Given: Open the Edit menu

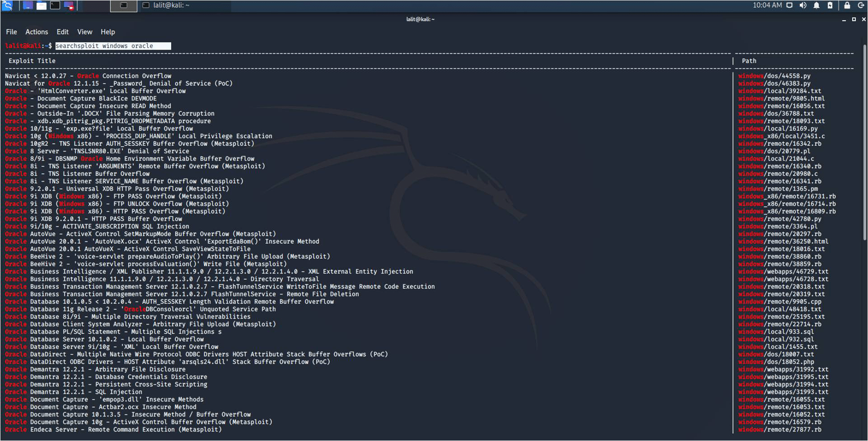Looking at the screenshot, I should point(62,32).
